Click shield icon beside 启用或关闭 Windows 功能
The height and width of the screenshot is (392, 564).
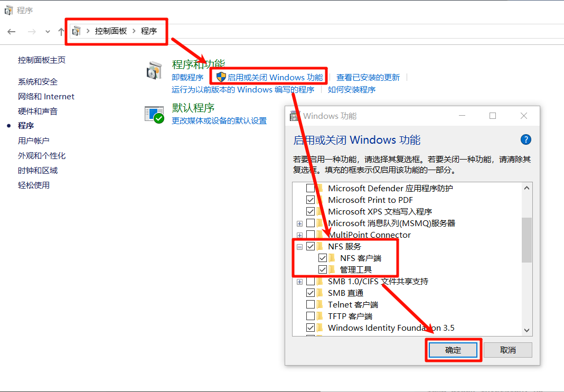point(221,77)
